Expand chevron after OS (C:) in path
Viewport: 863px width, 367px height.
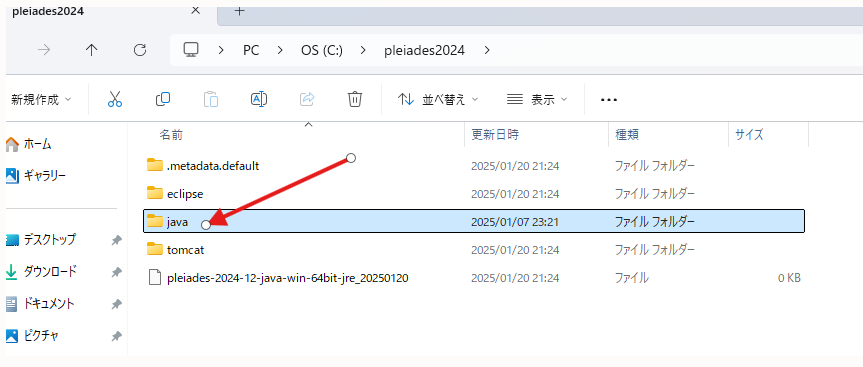(363, 50)
